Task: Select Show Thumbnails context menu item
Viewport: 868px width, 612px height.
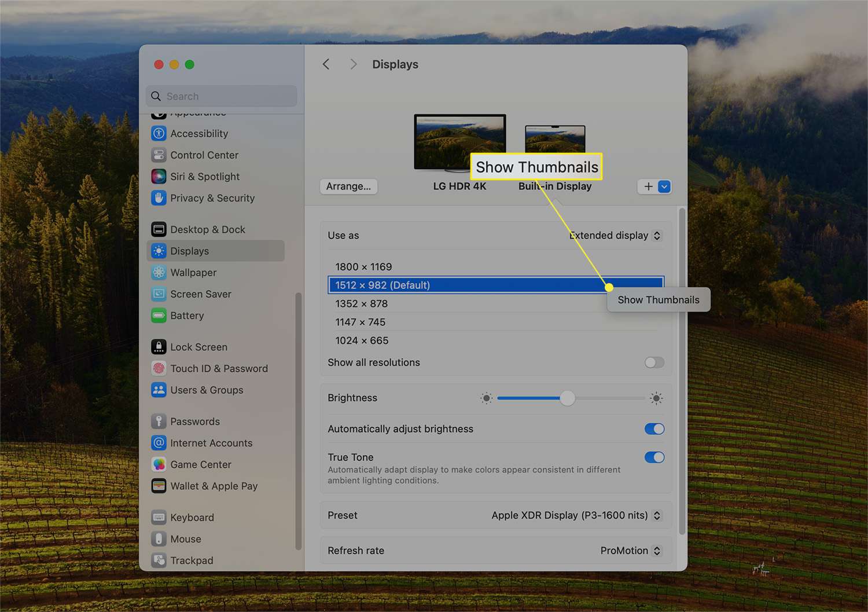Action: pos(658,300)
